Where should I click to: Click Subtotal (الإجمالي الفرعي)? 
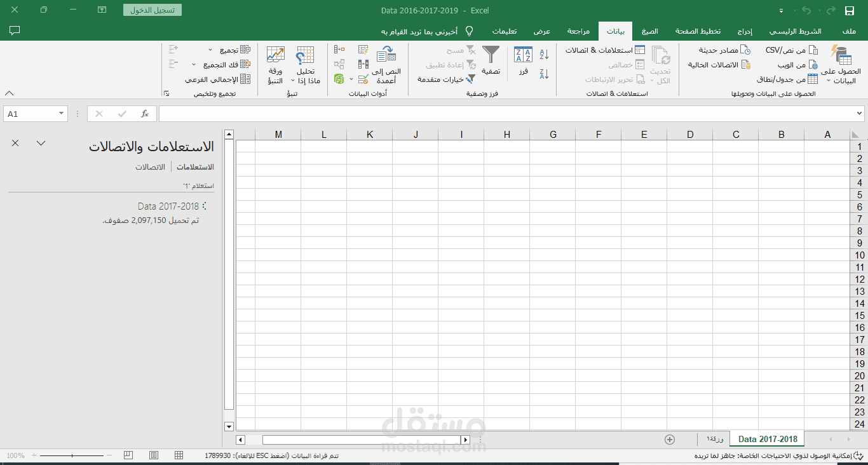(217, 79)
